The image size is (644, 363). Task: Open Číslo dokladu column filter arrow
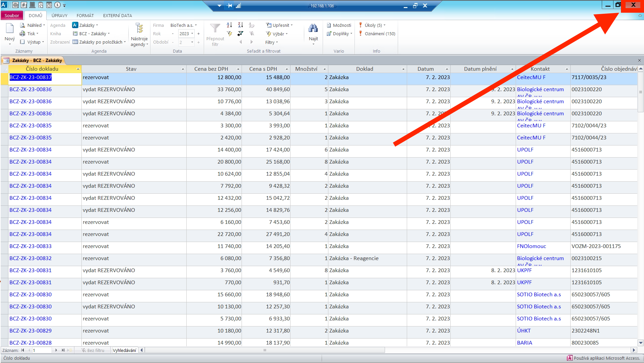click(x=78, y=69)
